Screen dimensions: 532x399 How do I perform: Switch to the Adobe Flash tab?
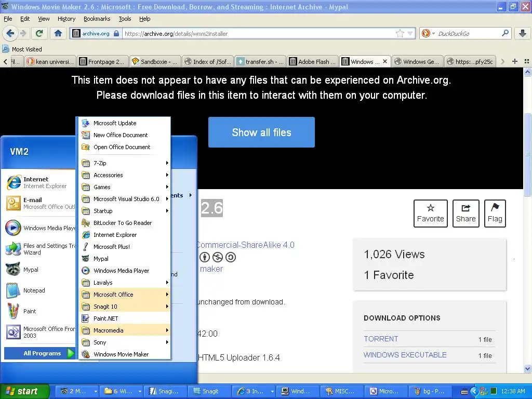click(x=312, y=61)
